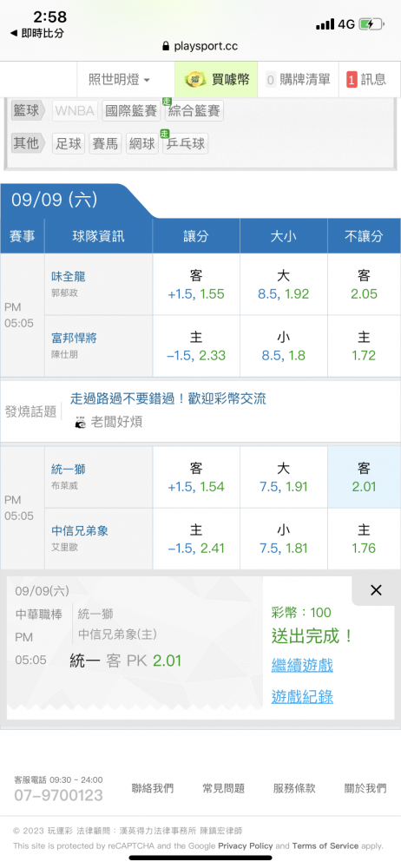Select 富邦悍將 小 8.5 total odds
401x868 pixels.
284,346
